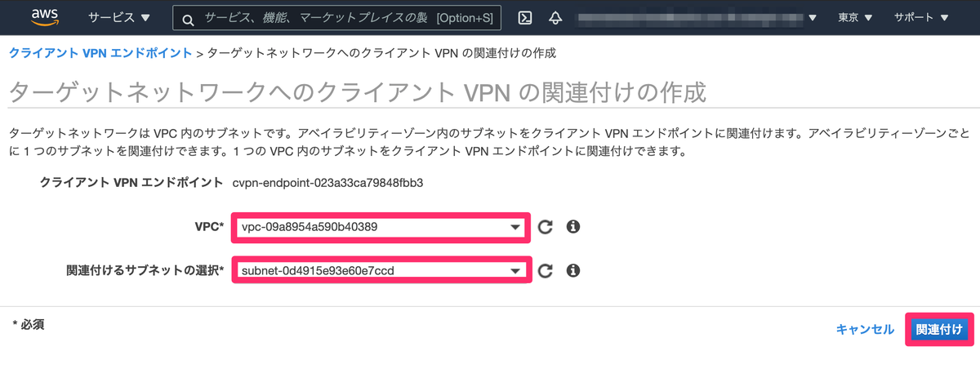Show info for the VPC field
Screen dimensions: 980x369
coord(573,227)
